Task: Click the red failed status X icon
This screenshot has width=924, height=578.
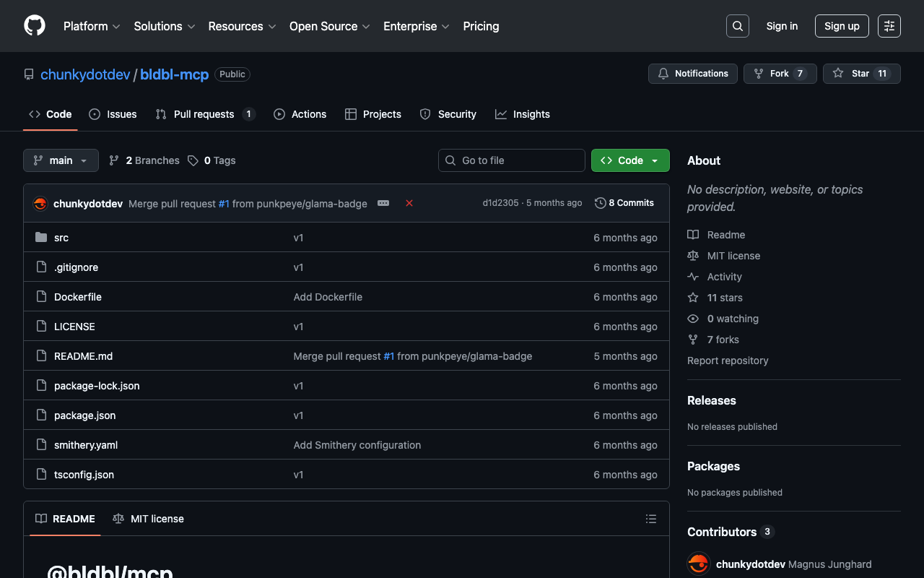Action: 409,203
